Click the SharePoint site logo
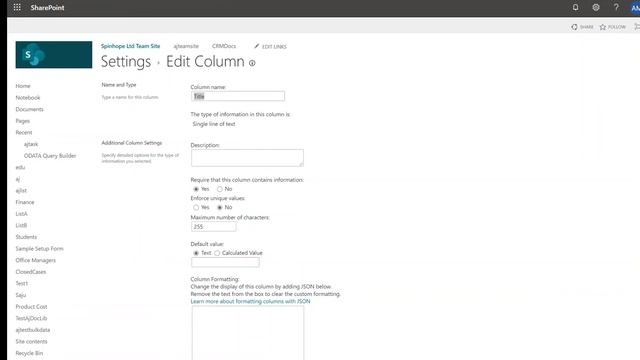This screenshot has width=640, height=360. [54, 55]
